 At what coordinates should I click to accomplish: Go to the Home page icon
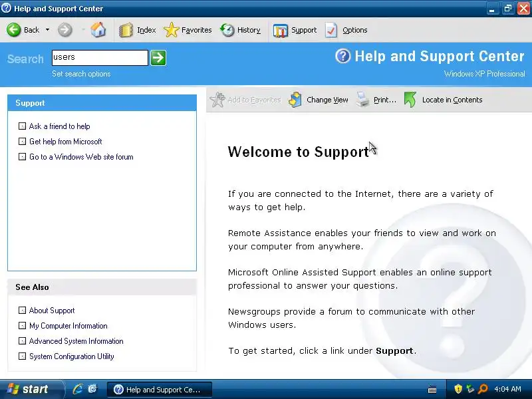pos(98,30)
